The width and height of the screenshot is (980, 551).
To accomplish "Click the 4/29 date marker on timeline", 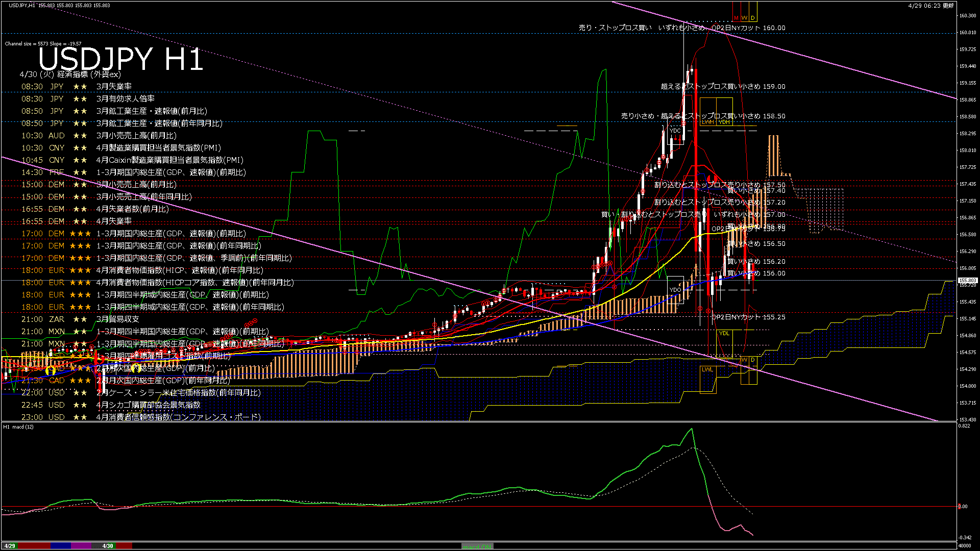I will (x=10, y=546).
